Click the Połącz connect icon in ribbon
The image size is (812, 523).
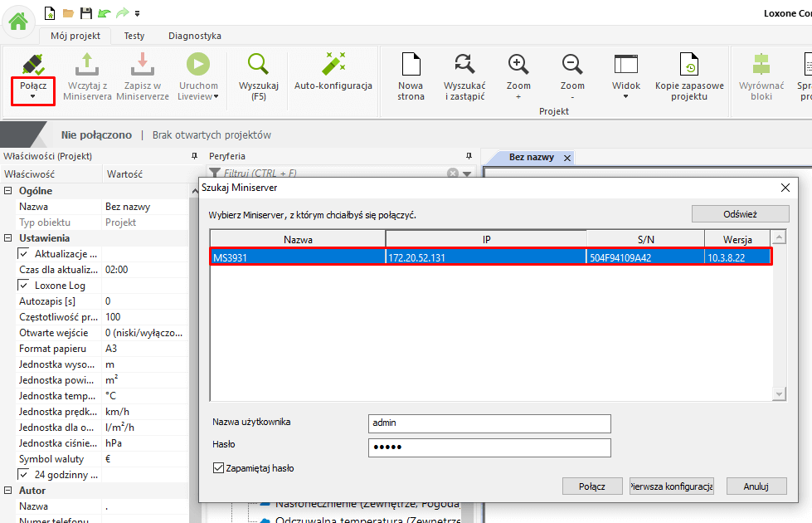point(33,66)
